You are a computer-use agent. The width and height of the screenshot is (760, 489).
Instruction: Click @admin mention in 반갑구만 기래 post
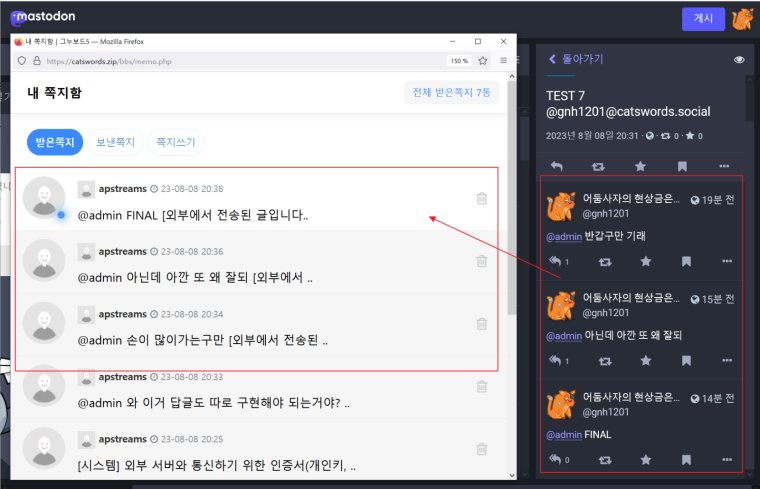tap(564, 237)
